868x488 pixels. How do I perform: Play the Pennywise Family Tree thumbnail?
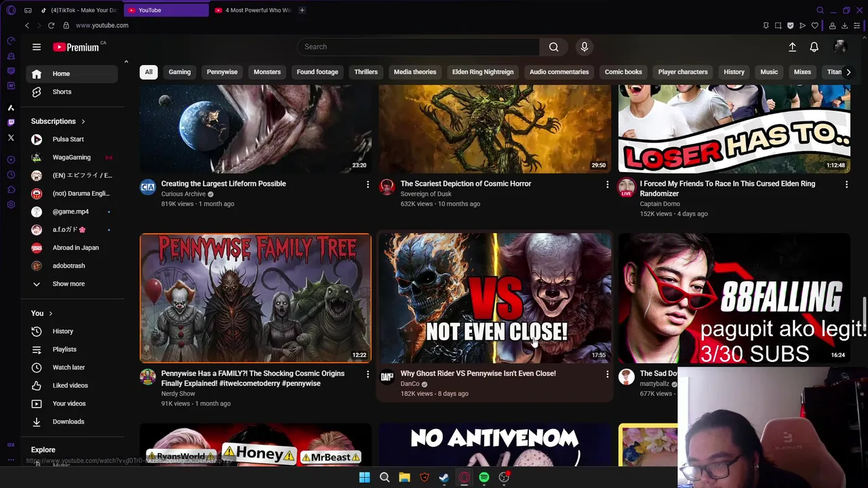click(256, 298)
